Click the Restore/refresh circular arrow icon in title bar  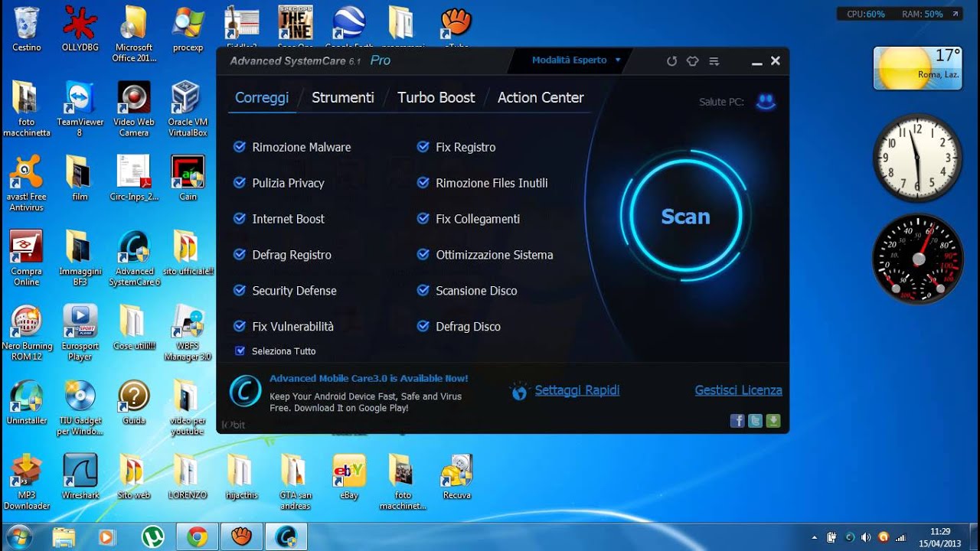(x=671, y=61)
